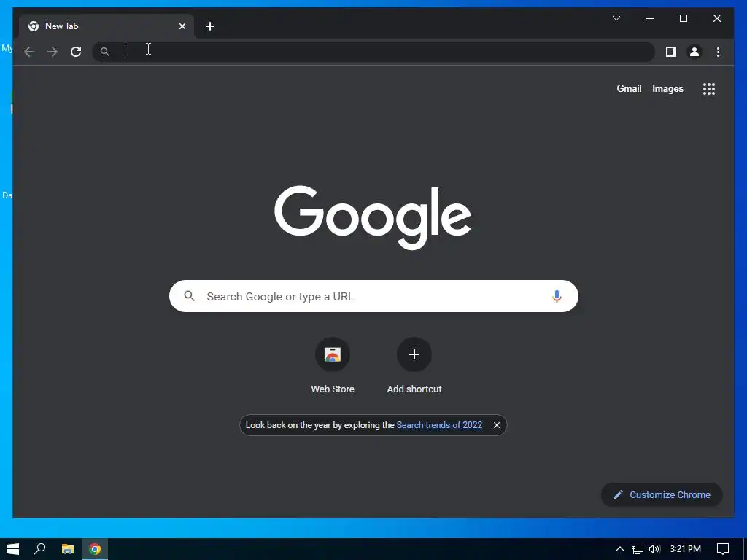This screenshot has width=747, height=560.
Task: Open the notification center icon
Action: [723, 549]
